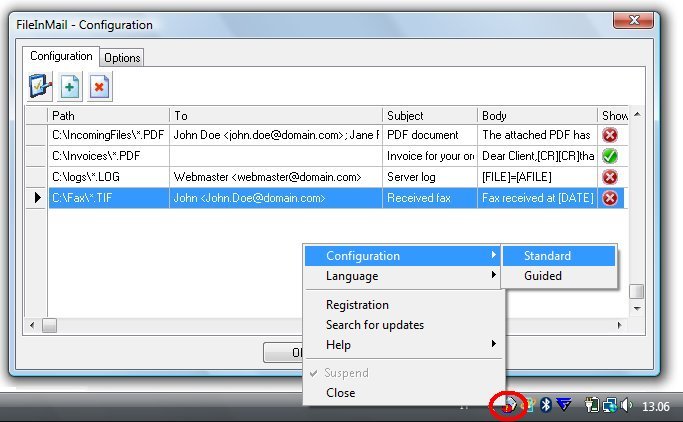Viewport: 683px width, 422px height.
Task: Select the C:\Fax\*.TIF path cell
Action: coord(108,198)
